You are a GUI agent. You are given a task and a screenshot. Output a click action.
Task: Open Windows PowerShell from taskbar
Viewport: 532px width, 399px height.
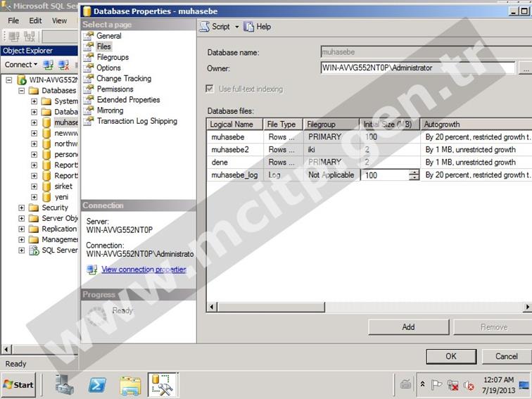(x=97, y=385)
